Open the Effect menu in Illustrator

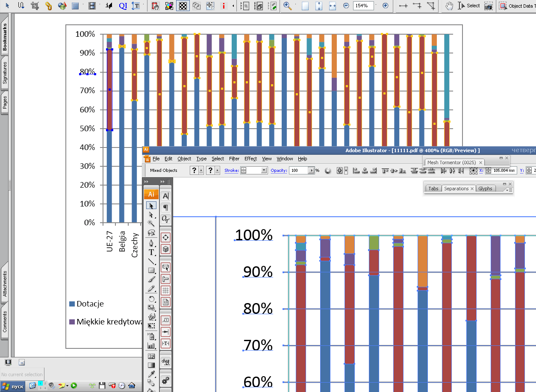251,159
